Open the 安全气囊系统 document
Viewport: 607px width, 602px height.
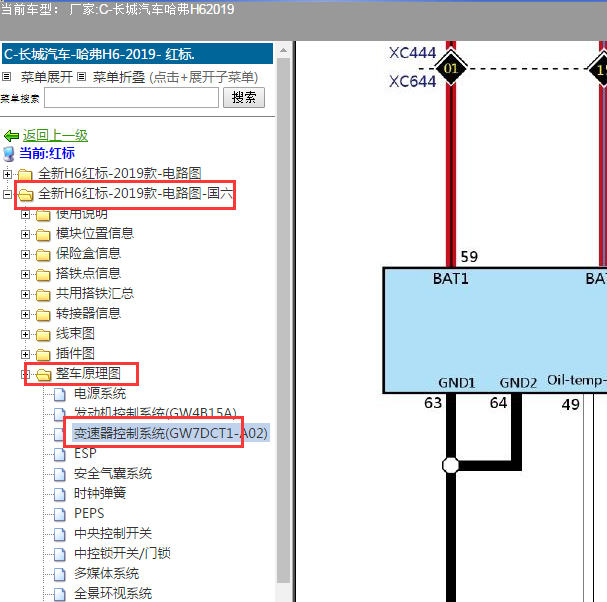click(113, 473)
